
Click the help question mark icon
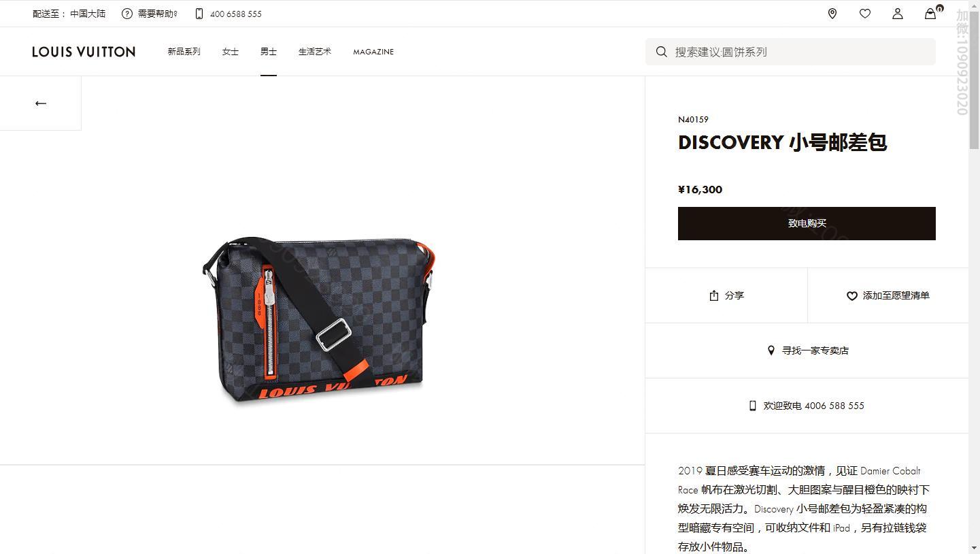pyautogui.click(x=127, y=14)
